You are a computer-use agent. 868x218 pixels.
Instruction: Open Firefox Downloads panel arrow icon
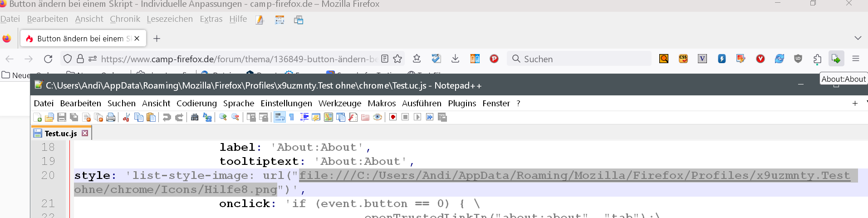pos(456,59)
